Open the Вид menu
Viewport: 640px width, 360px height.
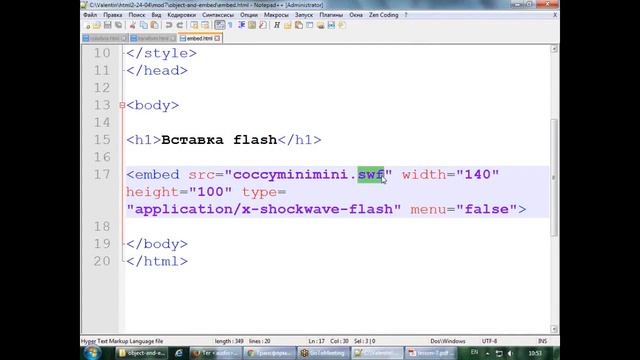pyautogui.click(x=156, y=15)
